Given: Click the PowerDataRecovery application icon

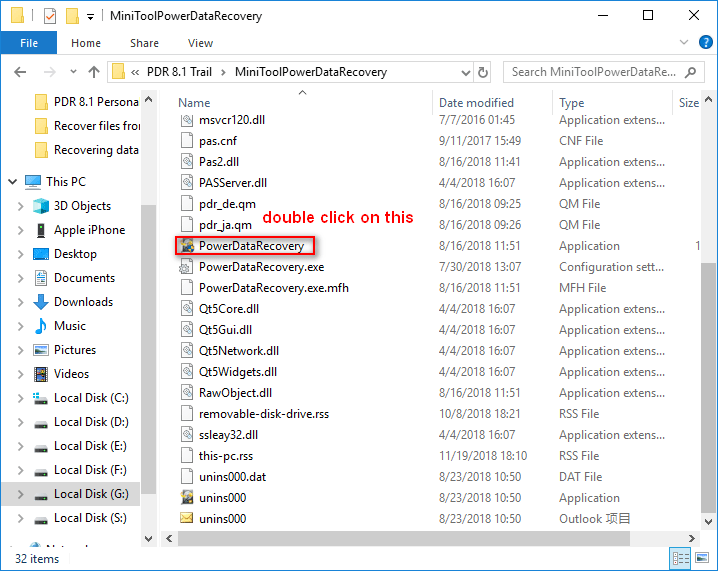Looking at the screenshot, I should [x=187, y=246].
